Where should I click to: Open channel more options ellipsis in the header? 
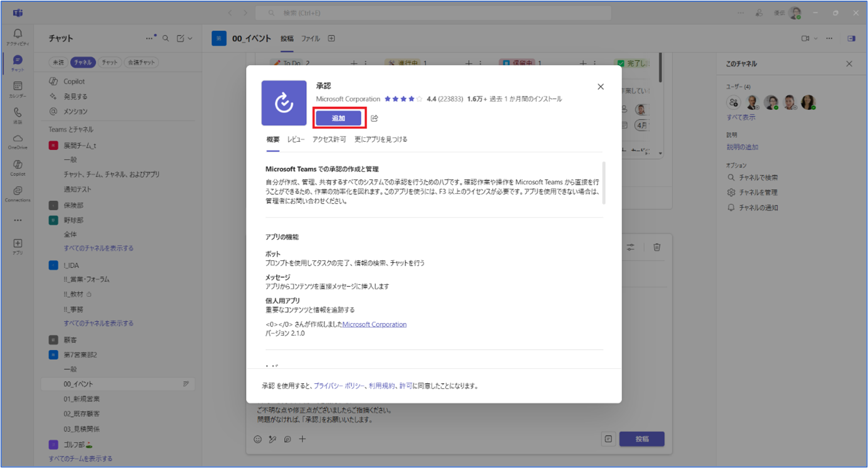pyautogui.click(x=829, y=38)
